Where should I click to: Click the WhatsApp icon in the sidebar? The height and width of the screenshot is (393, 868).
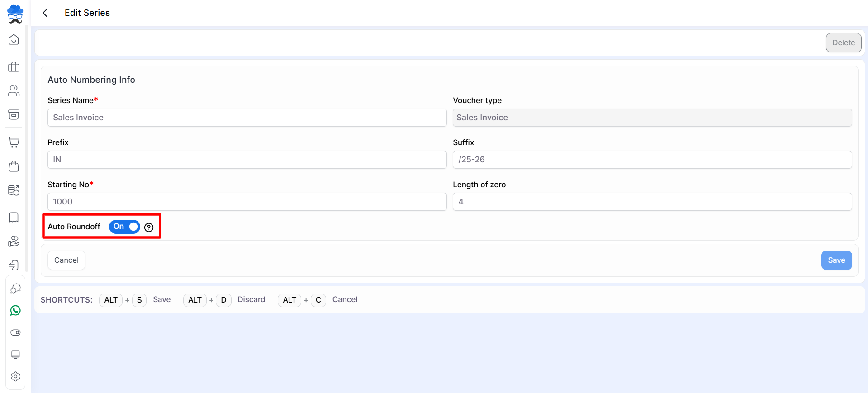click(15, 310)
